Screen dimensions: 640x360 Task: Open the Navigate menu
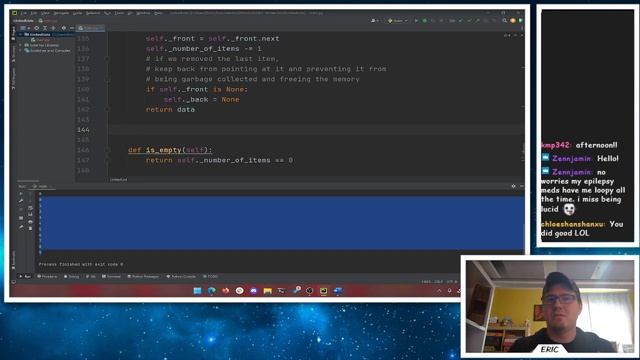click(x=61, y=13)
